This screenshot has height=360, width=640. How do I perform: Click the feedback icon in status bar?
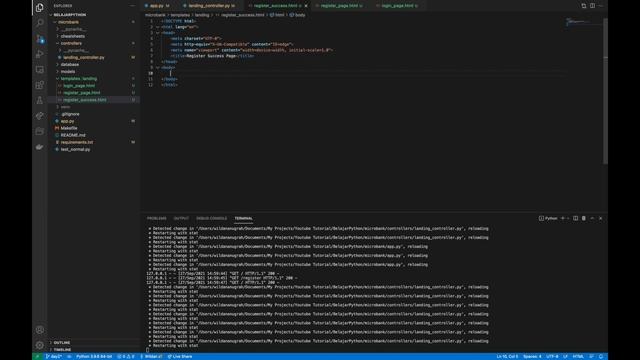click(x=591, y=357)
